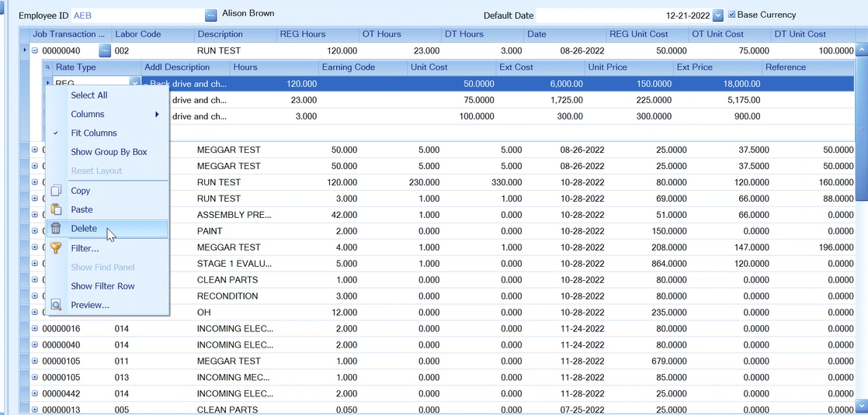The width and height of the screenshot is (868, 415).
Task: Click the funnel Filter icon
Action: tap(56, 248)
